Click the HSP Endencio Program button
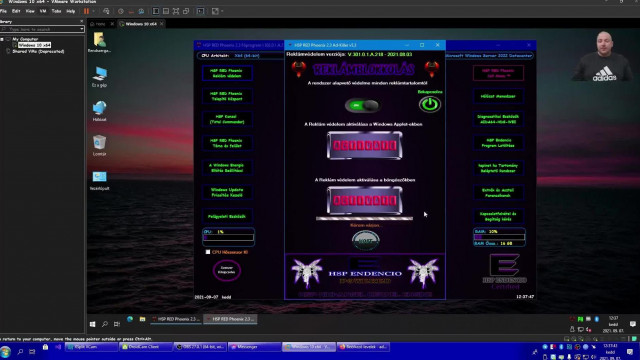Screen dimensions: 640x360 click(498, 143)
